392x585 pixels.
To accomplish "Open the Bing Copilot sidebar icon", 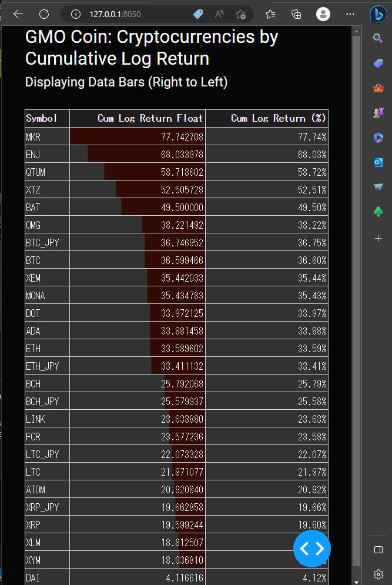I will [378, 14].
